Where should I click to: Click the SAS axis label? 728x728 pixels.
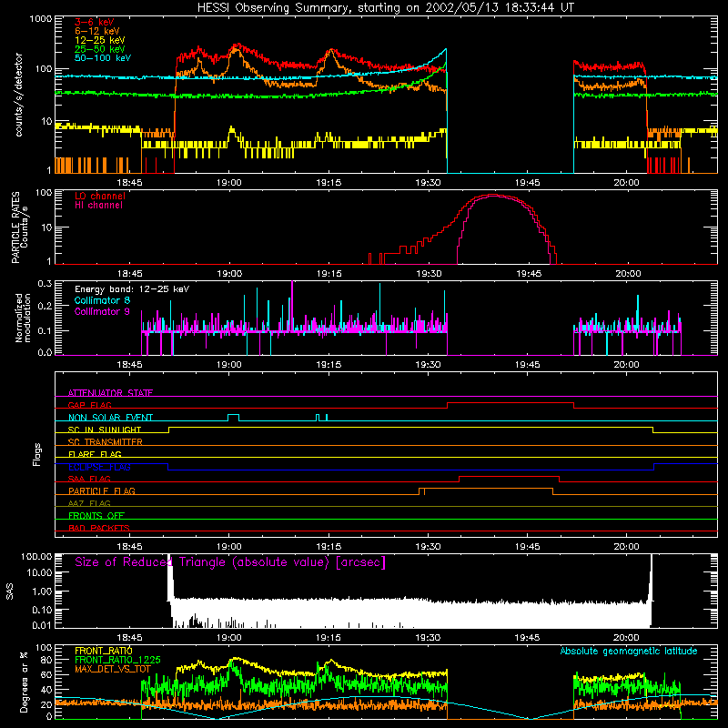(10, 591)
